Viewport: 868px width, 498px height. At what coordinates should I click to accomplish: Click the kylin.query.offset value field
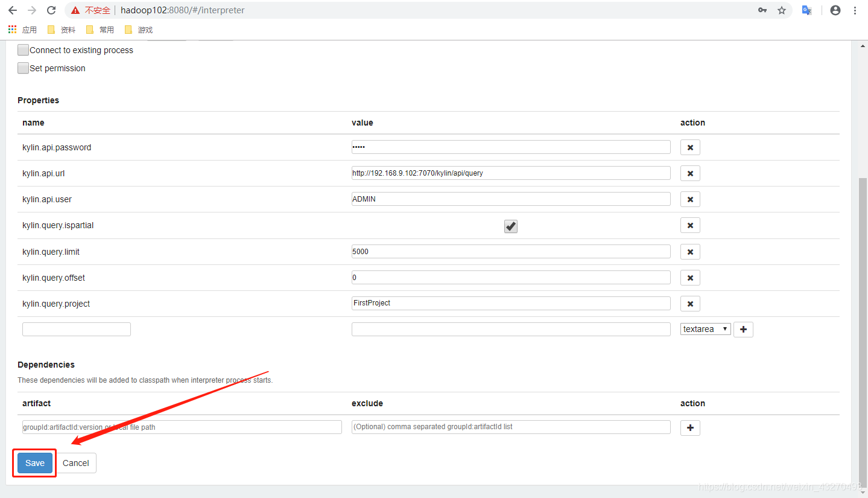[511, 278]
